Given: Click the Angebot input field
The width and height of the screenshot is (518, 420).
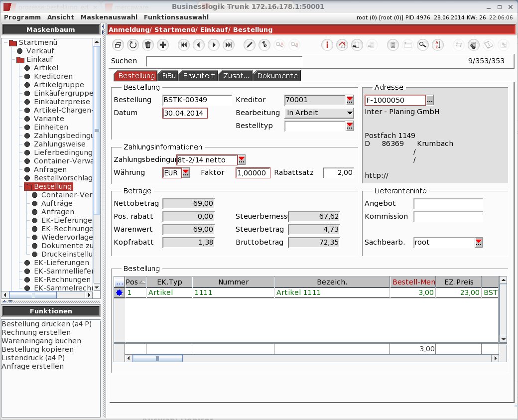Looking at the screenshot, I should pyautogui.click(x=448, y=204).
